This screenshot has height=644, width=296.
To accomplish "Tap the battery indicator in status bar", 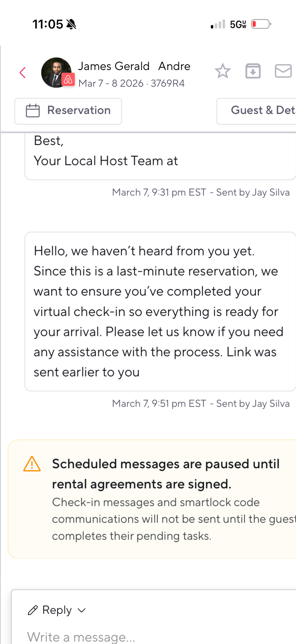I will coord(261,24).
